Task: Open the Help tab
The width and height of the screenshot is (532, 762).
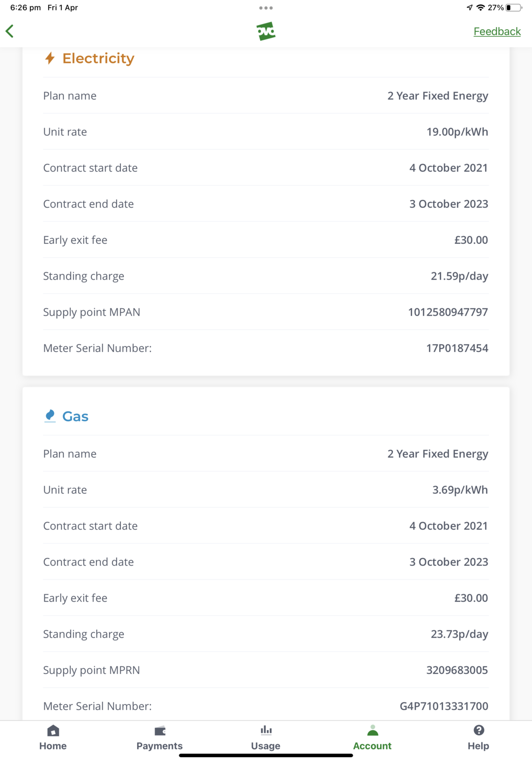Action: tap(478, 737)
